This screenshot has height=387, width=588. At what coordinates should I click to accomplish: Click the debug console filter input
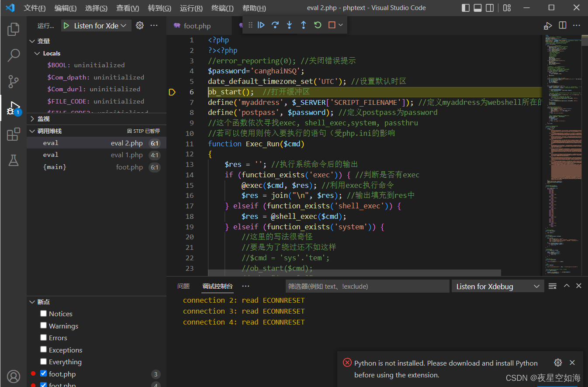(x=367, y=287)
